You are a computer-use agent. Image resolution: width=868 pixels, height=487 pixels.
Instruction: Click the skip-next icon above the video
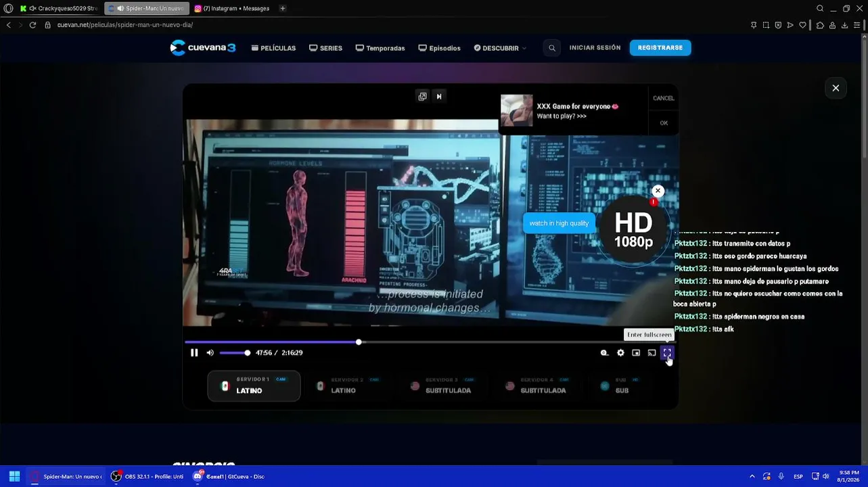pos(438,97)
